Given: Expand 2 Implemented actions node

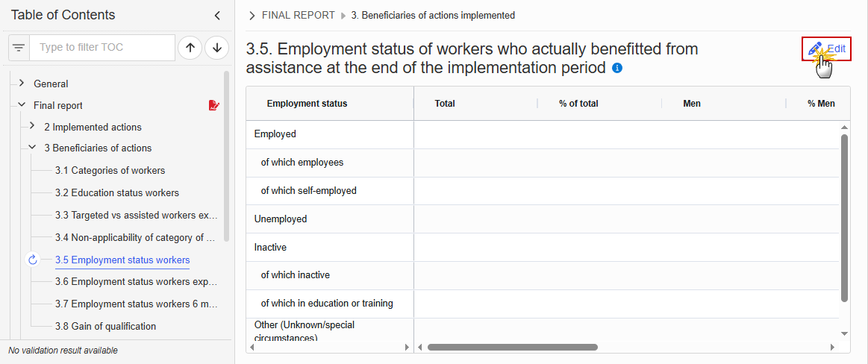Looking at the screenshot, I should (32, 126).
